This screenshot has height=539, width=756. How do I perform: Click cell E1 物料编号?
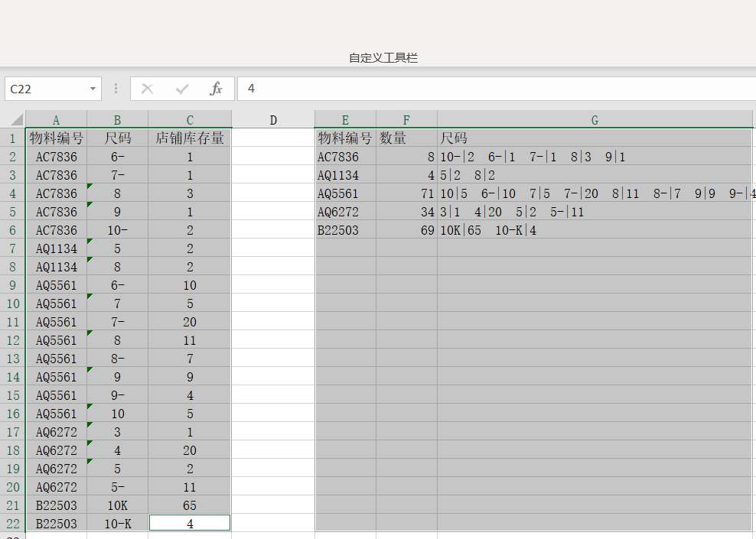pyautogui.click(x=345, y=138)
